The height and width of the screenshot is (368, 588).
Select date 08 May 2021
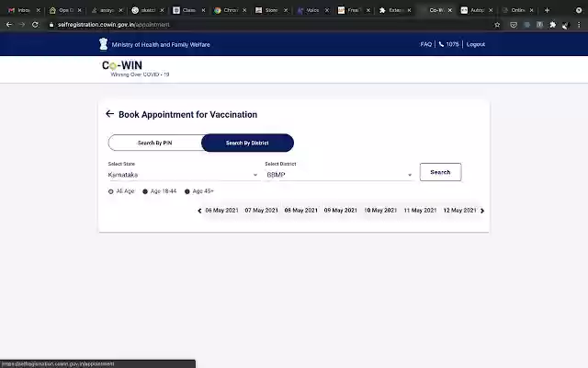pos(300,211)
